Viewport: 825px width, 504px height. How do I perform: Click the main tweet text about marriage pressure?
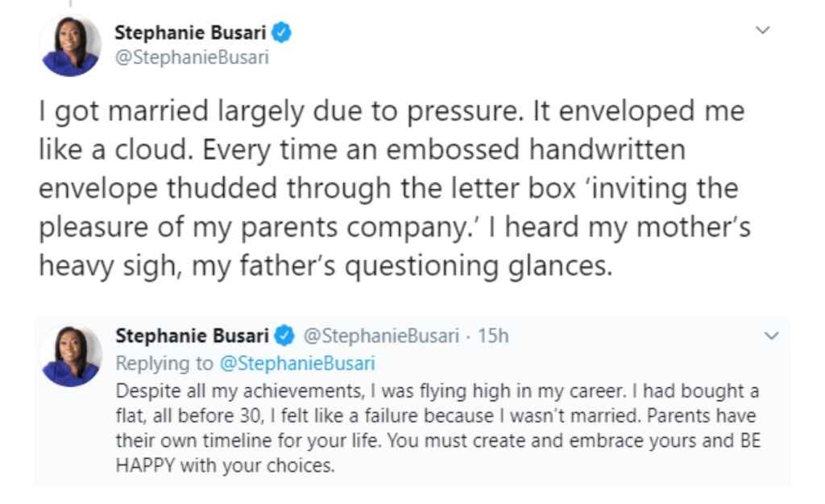pyautogui.click(x=395, y=188)
